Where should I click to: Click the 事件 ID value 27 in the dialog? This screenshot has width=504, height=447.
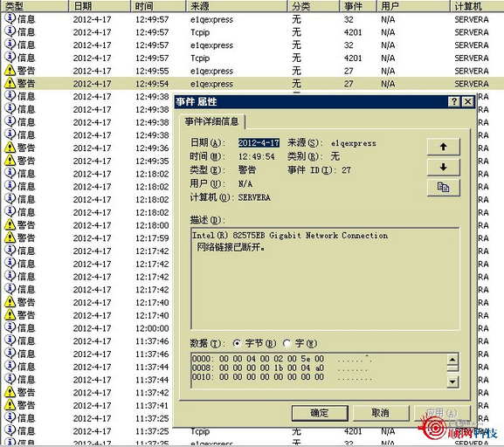tap(346, 170)
